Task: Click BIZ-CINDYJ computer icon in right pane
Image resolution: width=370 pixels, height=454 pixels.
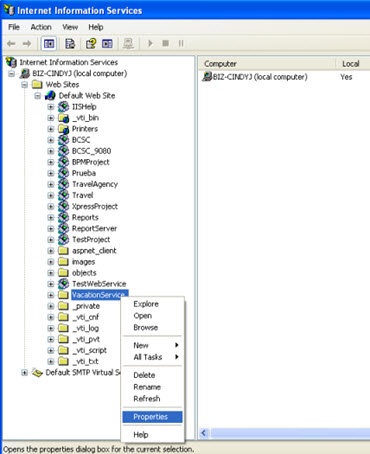Action: click(x=207, y=77)
